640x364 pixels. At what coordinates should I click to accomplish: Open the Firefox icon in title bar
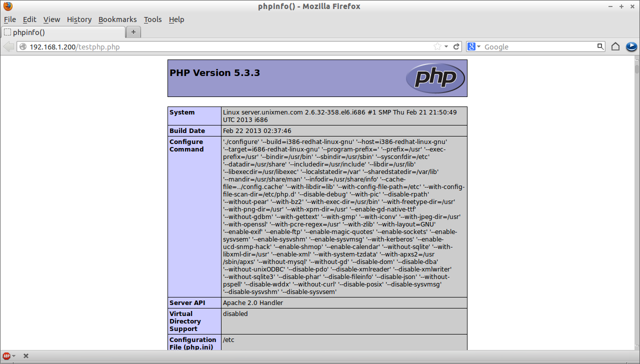tap(8, 6)
